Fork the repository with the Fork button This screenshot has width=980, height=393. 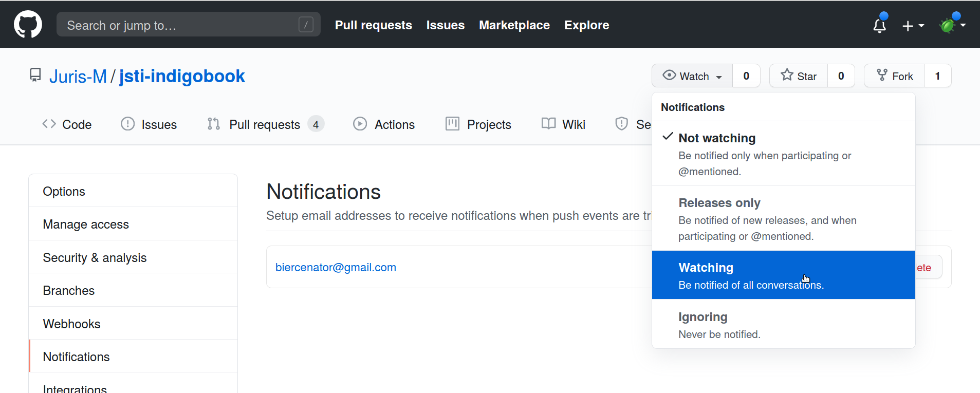(894, 76)
